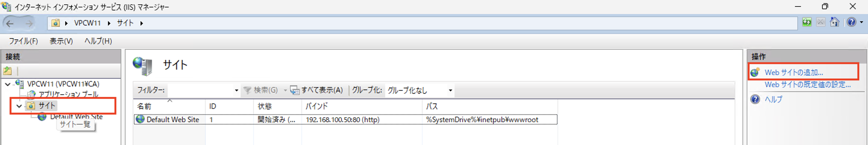Open the ヘルプ(H) menu
The width and height of the screenshot is (868, 145).
98,41
